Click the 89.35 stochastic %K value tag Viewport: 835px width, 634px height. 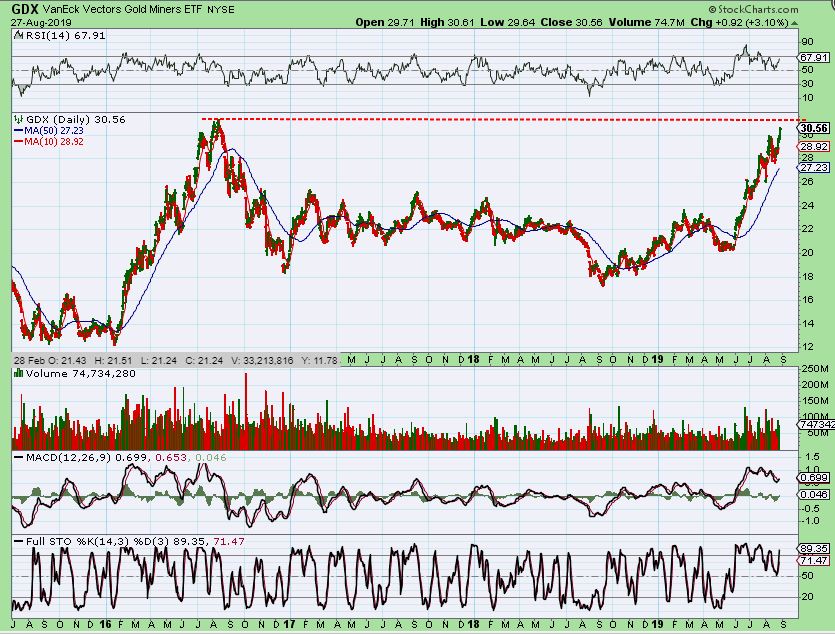tap(814, 548)
